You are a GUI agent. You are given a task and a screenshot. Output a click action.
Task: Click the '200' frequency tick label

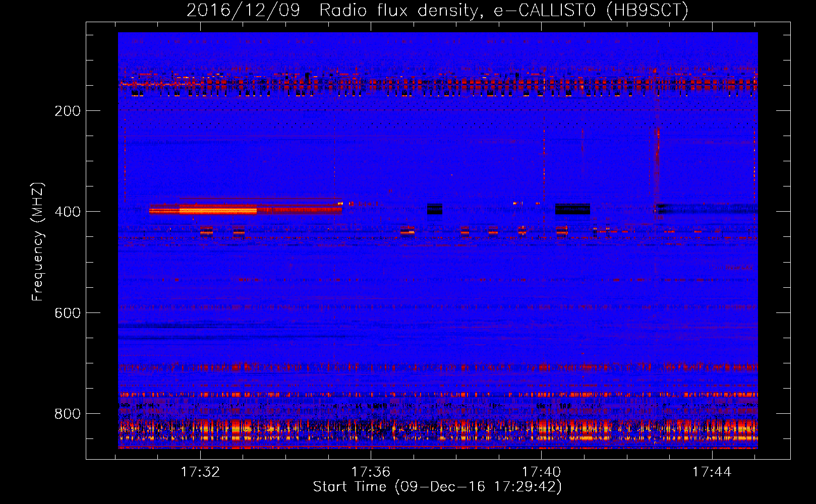coord(68,111)
